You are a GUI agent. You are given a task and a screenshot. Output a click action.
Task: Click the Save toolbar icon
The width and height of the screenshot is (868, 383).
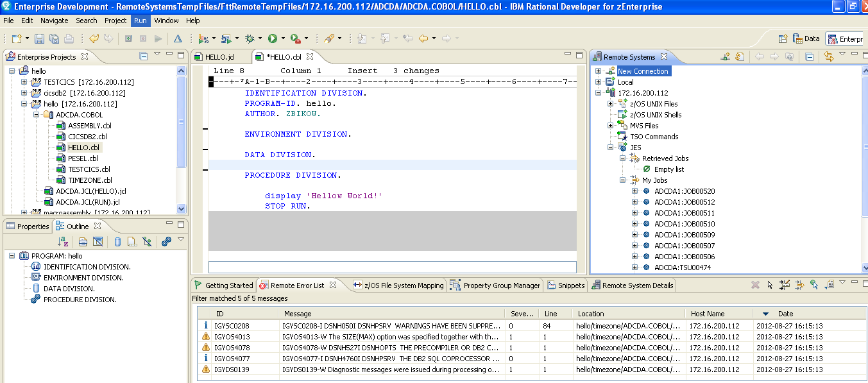39,38
